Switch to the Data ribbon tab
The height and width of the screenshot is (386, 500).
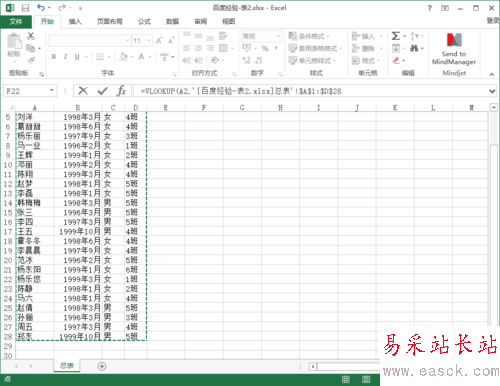pyautogui.click(x=172, y=22)
